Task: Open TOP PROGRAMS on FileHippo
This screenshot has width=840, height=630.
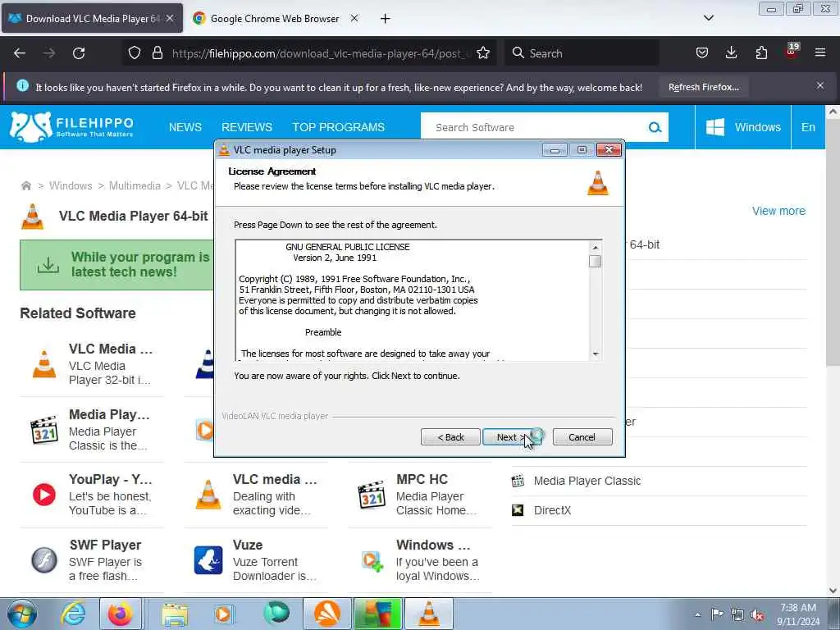Action: pyautogui.click(x=339, y=127)
